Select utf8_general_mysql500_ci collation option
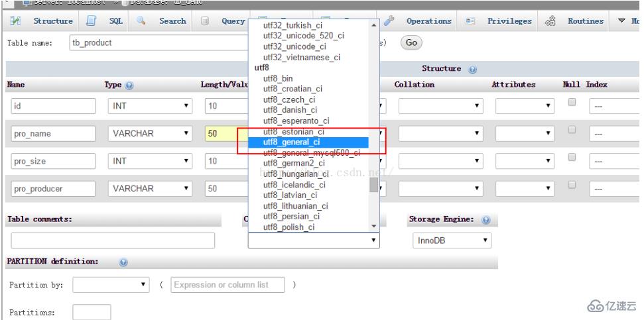Viewport: 644px width, 320px height. [308, 153]
